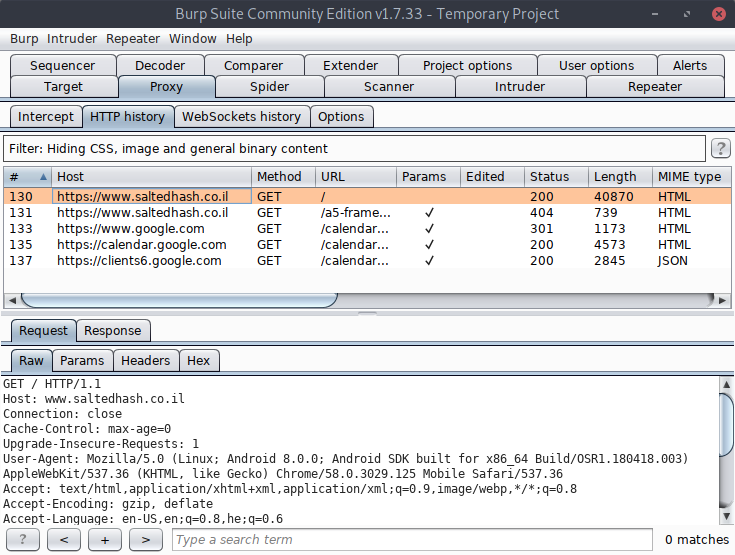
Task: Switch to the Sequencer tab
Action: pos(63,65)
